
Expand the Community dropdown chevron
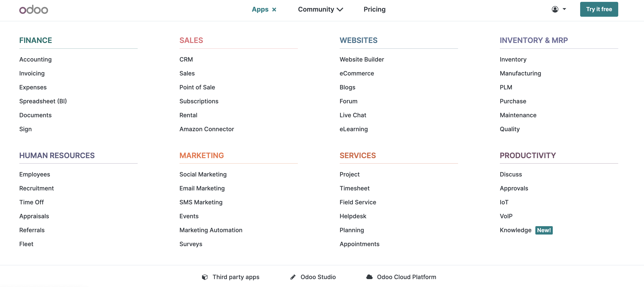340,10
